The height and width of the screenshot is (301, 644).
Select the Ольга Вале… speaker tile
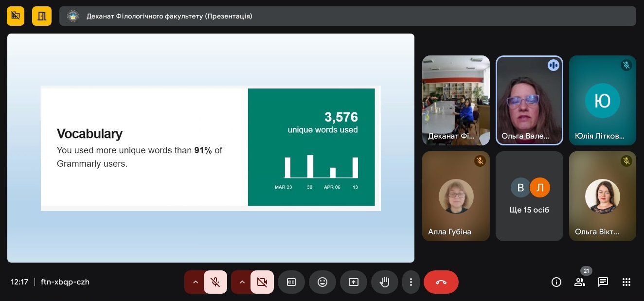pyautogui.click(x=529, y=100)
